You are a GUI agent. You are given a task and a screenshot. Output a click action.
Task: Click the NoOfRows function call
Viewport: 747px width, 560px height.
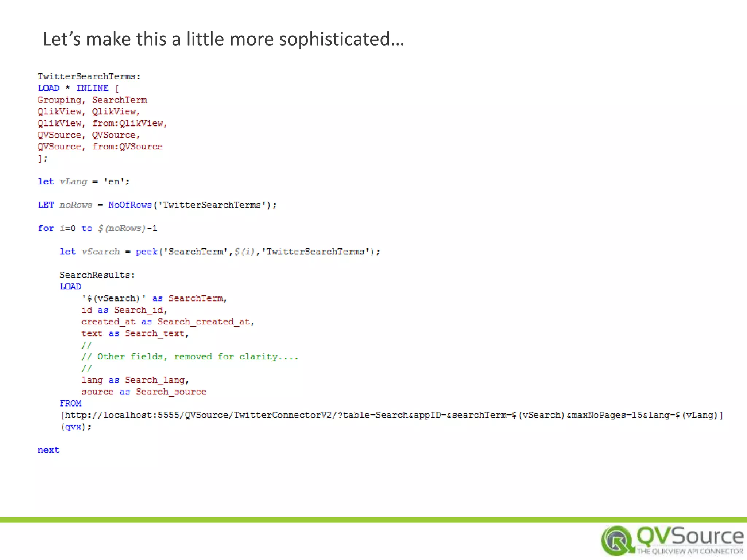pyautogui.click(x=130, y=205)
